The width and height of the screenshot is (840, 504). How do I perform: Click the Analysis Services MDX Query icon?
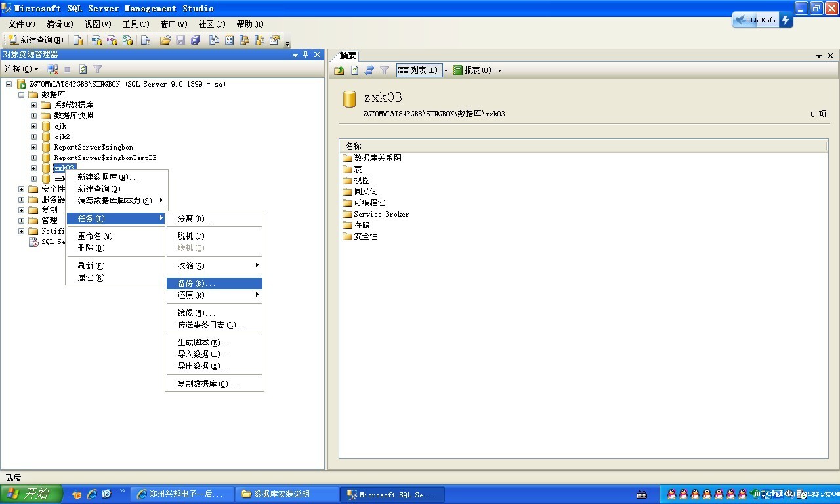[96, 40]
